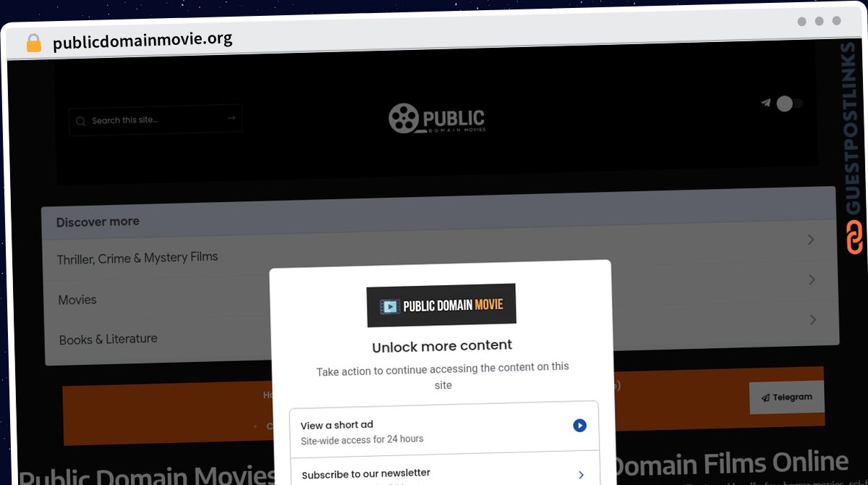Click the Public Domain Movie dialog logo
Screen dimensions: 868x485
click(x=441, y=305)
